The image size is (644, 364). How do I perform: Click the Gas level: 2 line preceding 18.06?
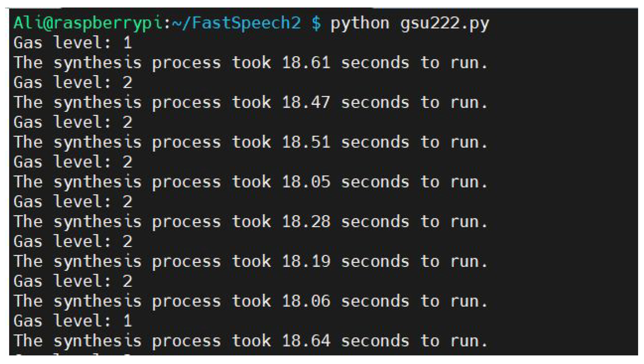point(73,281)
